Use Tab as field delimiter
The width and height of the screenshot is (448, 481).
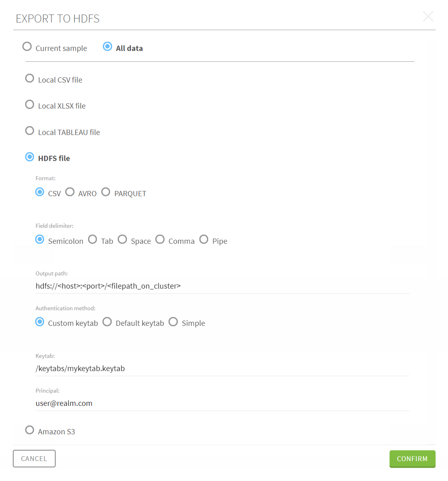[x=92, y=240]
